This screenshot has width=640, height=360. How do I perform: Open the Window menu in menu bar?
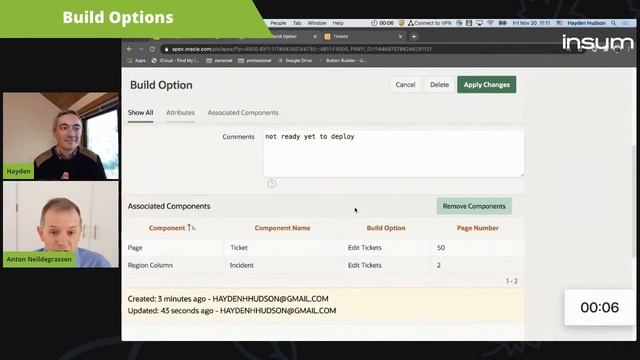317,23
